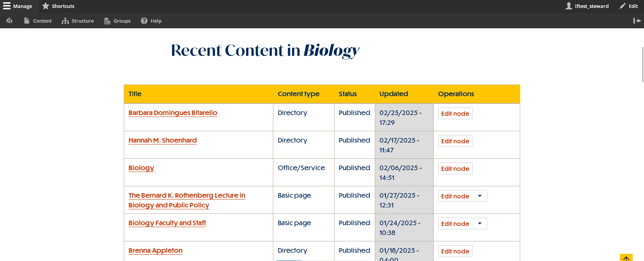The width and height of the screenshot is (644, 261).
Task: Expand operations dropdown for Rothenberg Lecture row
Action: [480, 196]
